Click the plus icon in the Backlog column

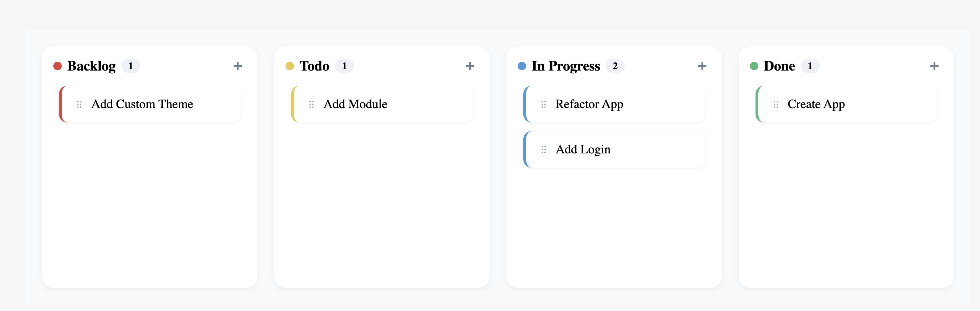[237, 66]
